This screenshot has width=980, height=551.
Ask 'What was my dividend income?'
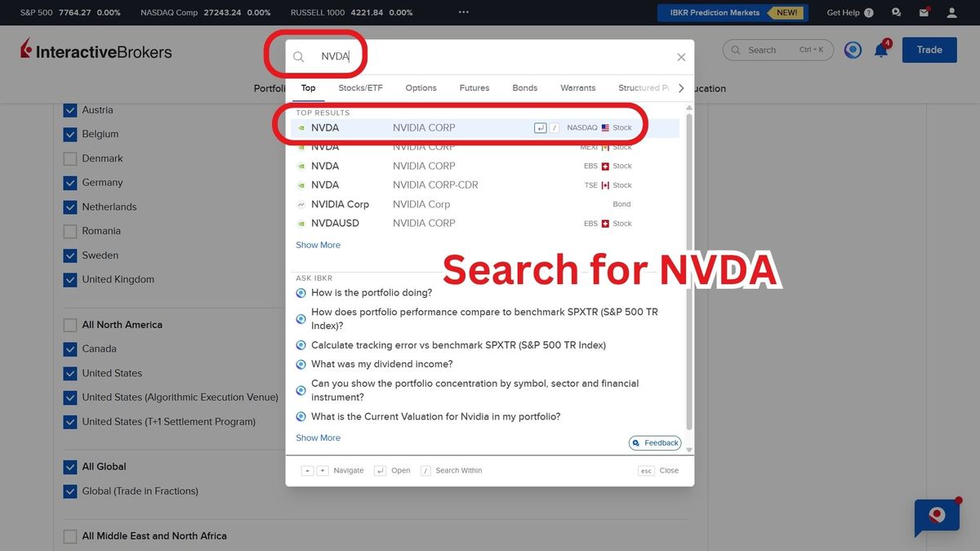tap(381, 364)
